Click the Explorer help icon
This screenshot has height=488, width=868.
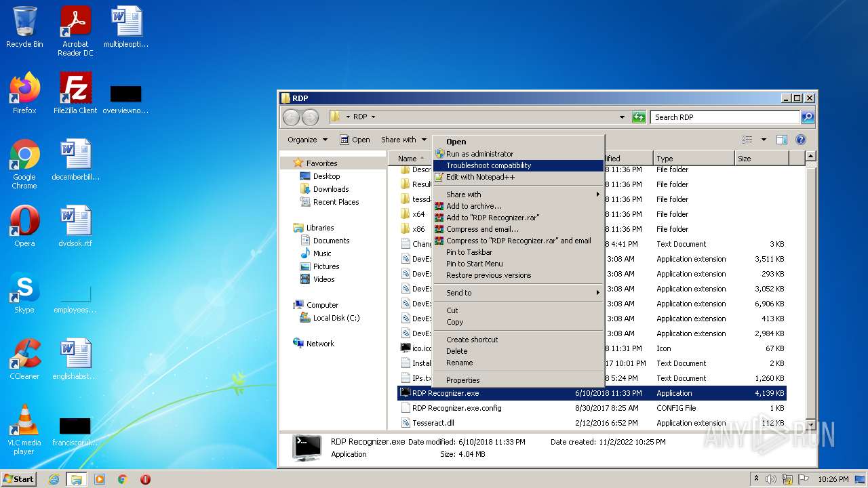pyautogui.click(x=801, y=140)
